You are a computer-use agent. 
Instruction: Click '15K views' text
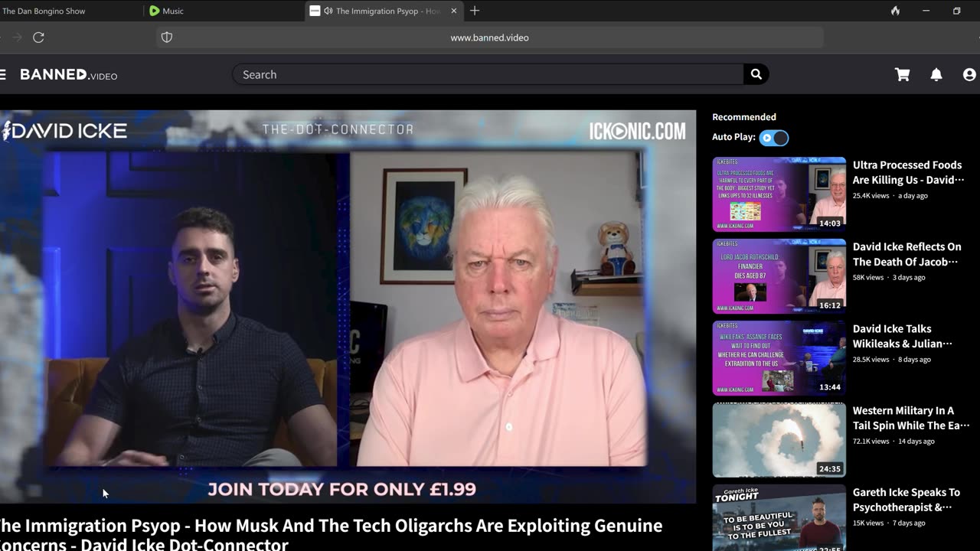click(x=868, y=523)
